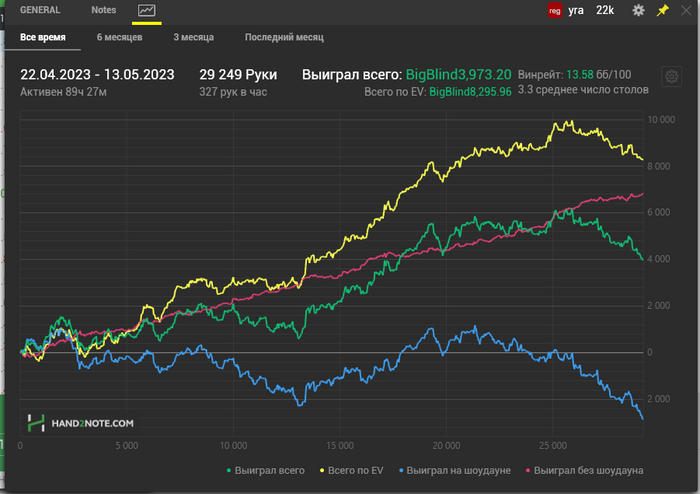Click the 13.58 winrate value
Viewport: 700px width, 494px height.
579,75
